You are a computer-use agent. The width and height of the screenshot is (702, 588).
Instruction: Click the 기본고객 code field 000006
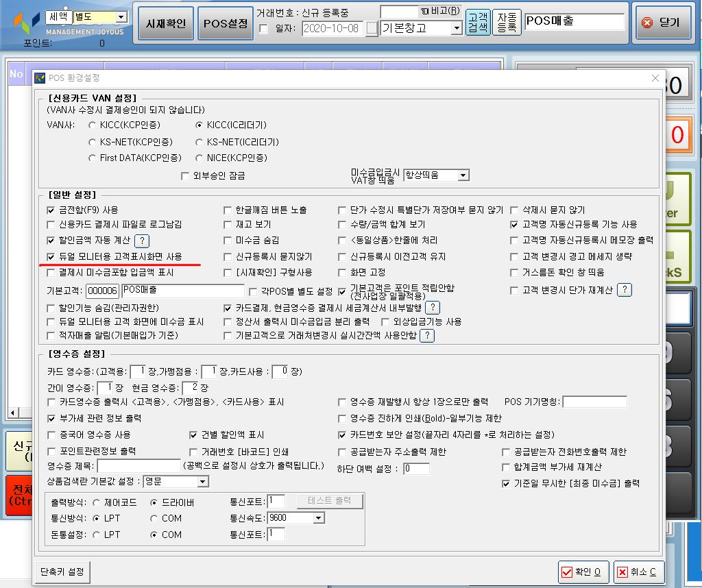click(x=103, y=291)
